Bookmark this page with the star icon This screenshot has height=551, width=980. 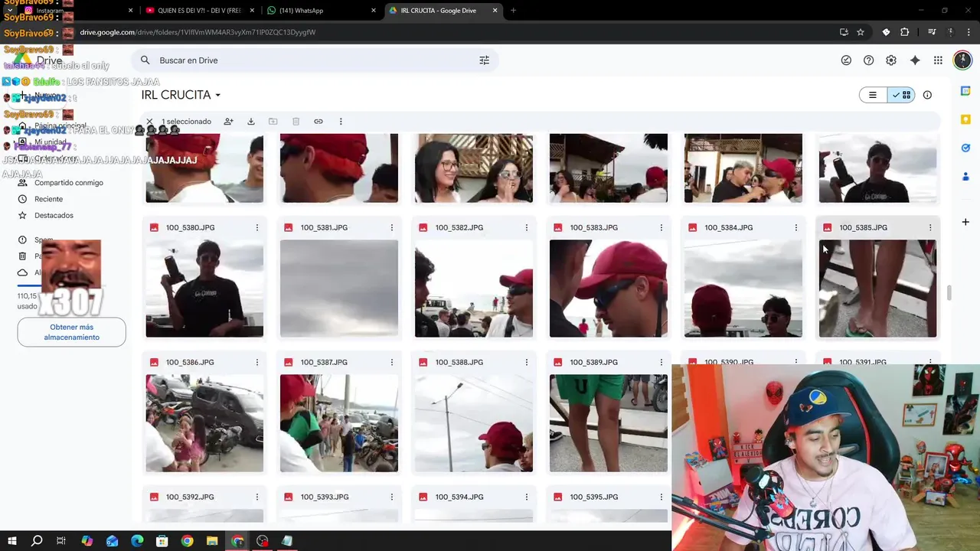(861, 32)
